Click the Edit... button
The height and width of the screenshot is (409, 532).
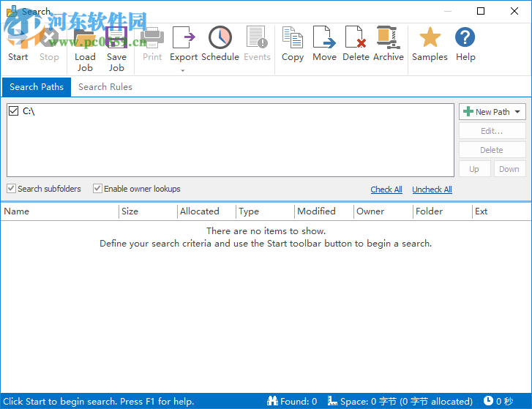(492, 131)
